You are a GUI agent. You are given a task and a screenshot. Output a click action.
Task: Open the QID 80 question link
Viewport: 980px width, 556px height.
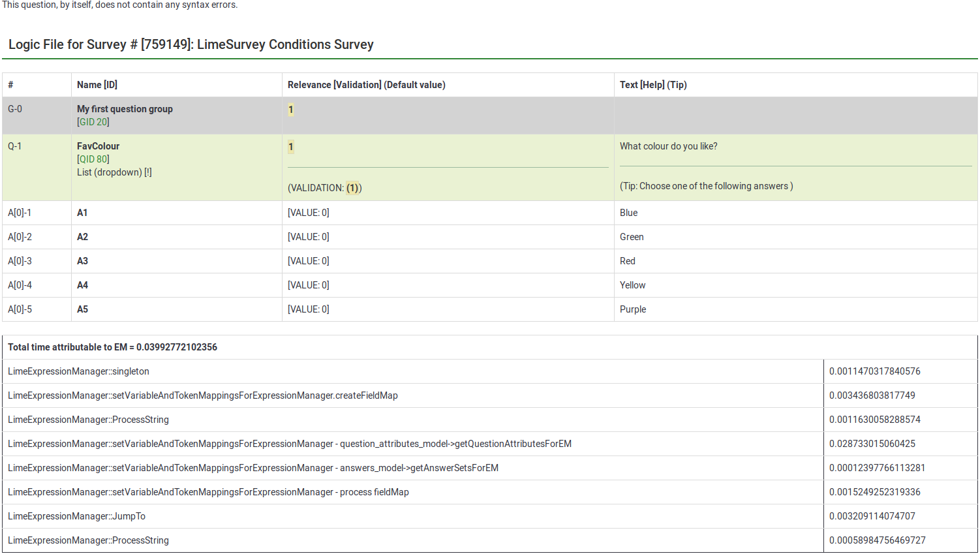(93, 159)
